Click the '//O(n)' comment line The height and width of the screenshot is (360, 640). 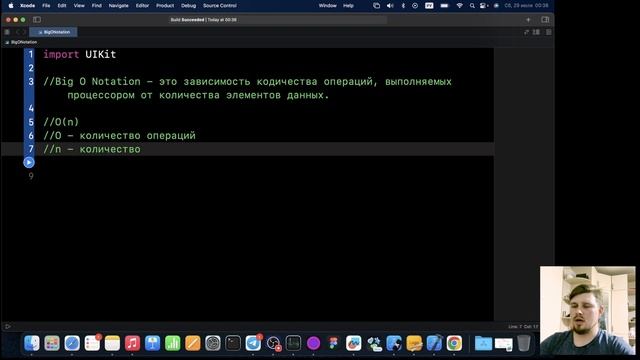click(61, 122)
